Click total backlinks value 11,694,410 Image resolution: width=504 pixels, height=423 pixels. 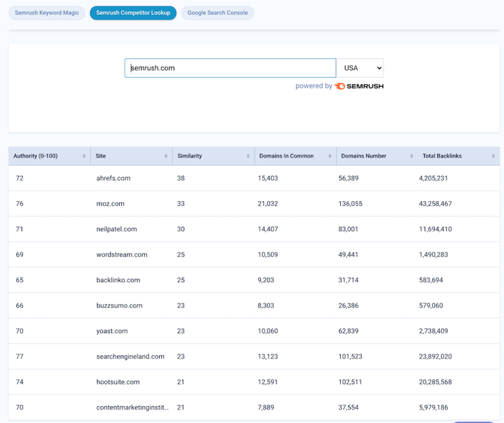(435, 229)
